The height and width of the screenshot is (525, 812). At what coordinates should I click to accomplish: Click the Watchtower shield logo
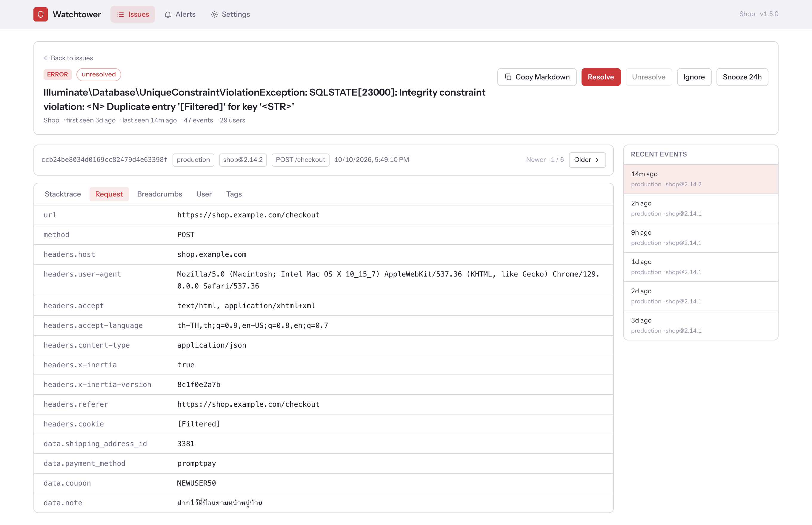tap(41, 14)
